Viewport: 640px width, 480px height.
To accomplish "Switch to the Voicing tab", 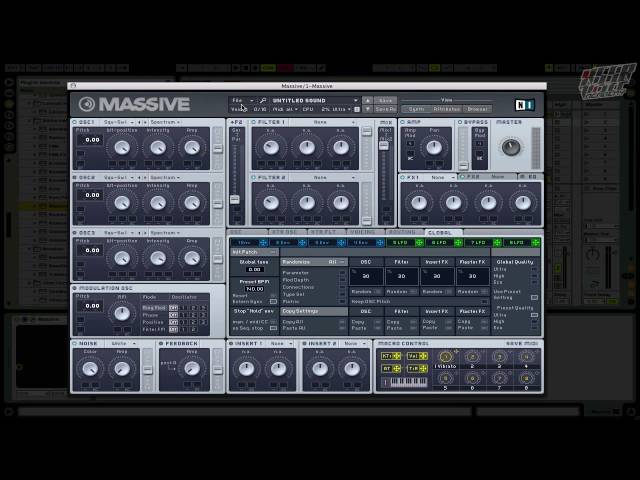I will point(364,232).
